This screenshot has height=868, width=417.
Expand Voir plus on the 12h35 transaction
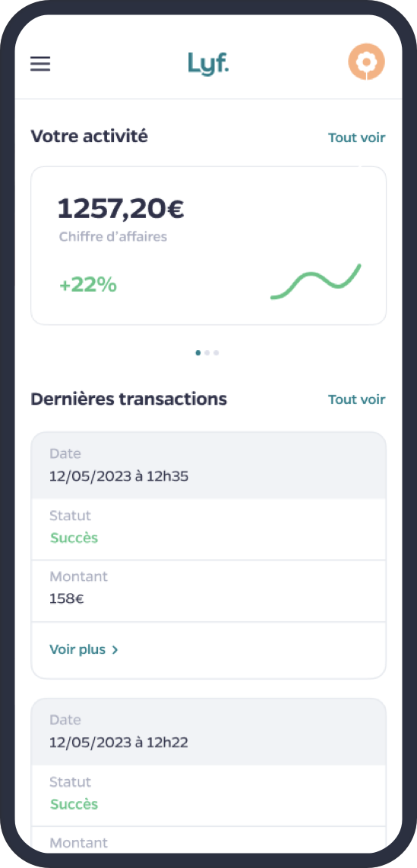[84, 650]
